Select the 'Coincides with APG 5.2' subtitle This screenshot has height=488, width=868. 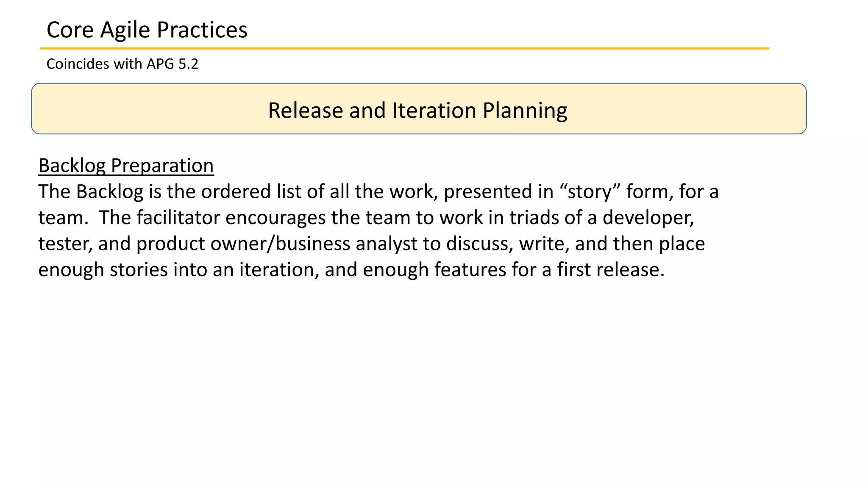(x=122, y=64)
